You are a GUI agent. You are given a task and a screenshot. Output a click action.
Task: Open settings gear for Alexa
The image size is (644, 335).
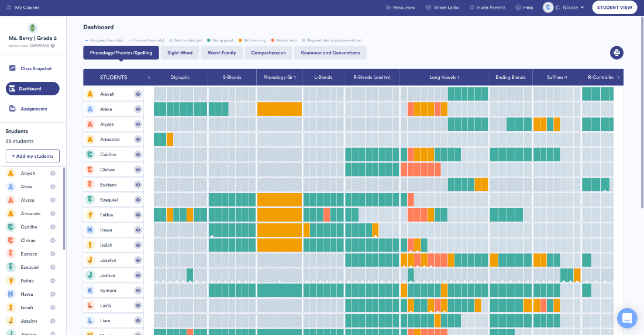53,187
